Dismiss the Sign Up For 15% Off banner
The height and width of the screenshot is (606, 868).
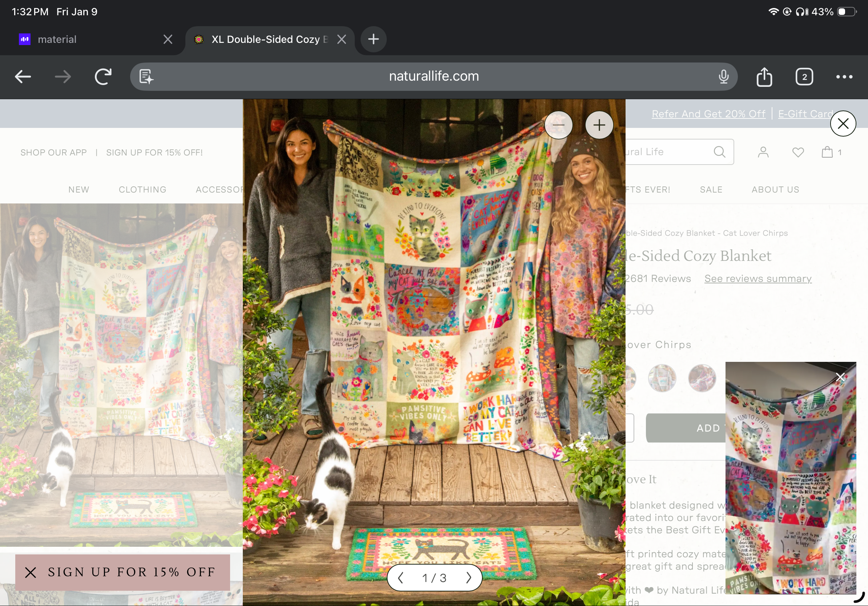tap(31, 572)
